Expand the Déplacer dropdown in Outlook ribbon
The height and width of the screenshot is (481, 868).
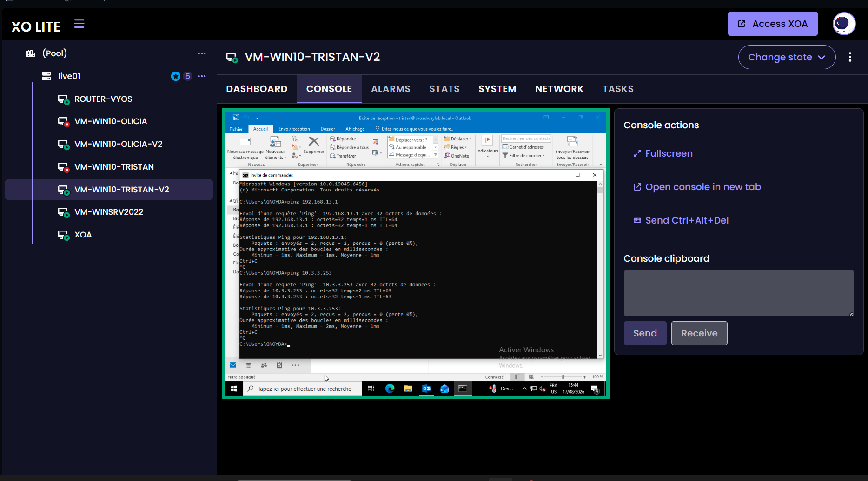tap(458, 139)
